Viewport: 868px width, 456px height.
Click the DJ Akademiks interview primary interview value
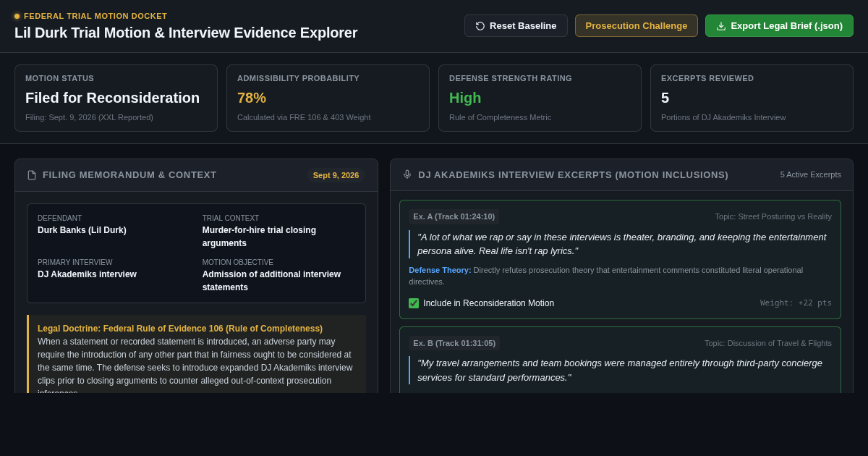pyautogui.click(x=87, y=274)
